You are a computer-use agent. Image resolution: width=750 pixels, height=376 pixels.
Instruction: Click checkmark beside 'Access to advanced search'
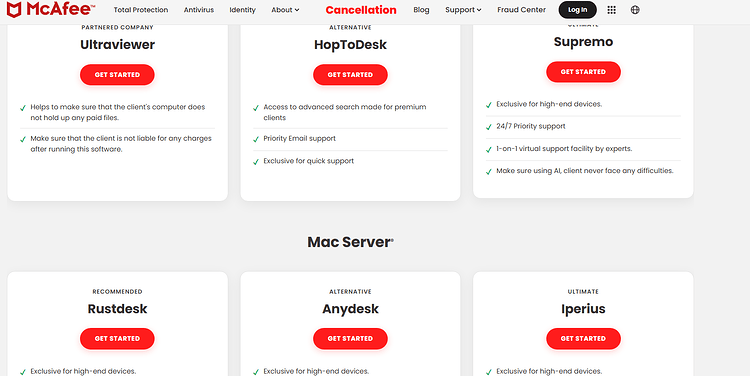tap(256, 108)
